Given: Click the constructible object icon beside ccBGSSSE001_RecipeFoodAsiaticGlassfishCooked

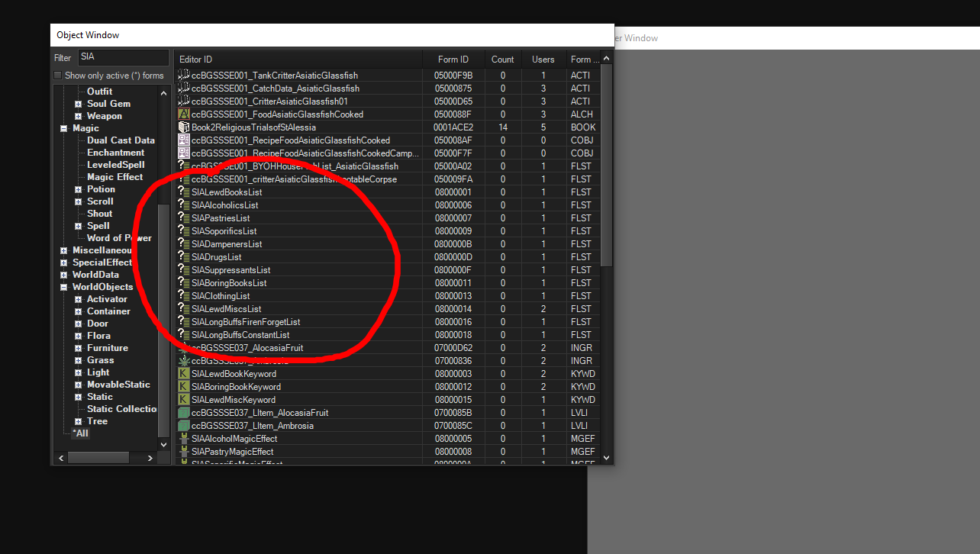Looking at the screenshot, I should coord(183,140).
